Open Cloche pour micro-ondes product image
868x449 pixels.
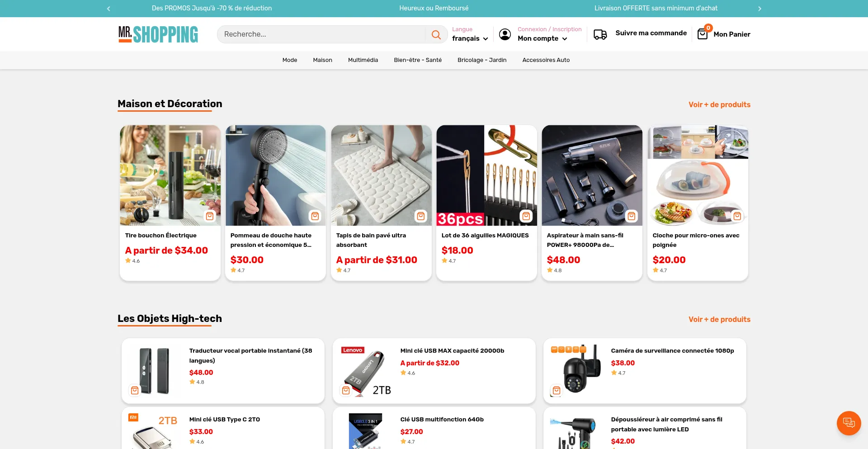point(698,175)
